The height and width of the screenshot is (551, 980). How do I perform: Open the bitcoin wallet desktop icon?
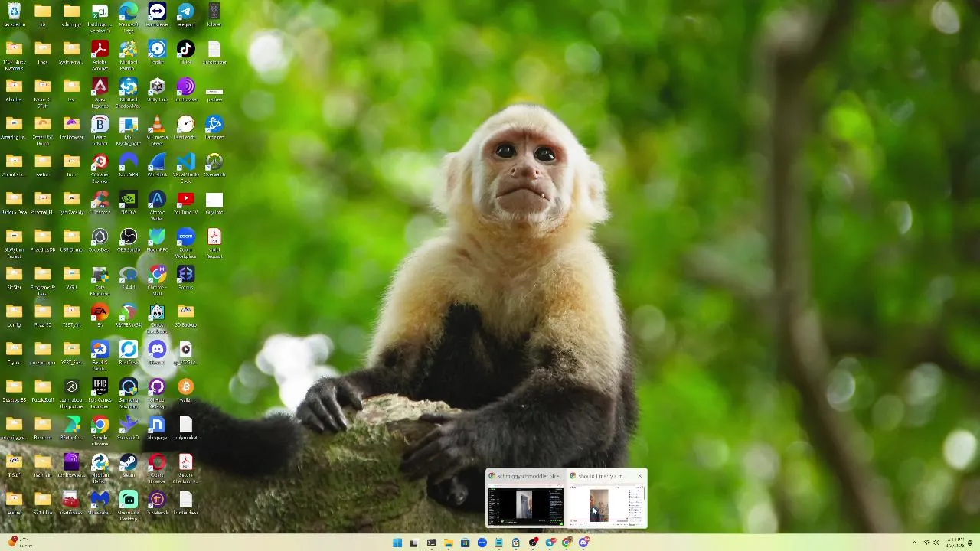click(x=185, y=390)
